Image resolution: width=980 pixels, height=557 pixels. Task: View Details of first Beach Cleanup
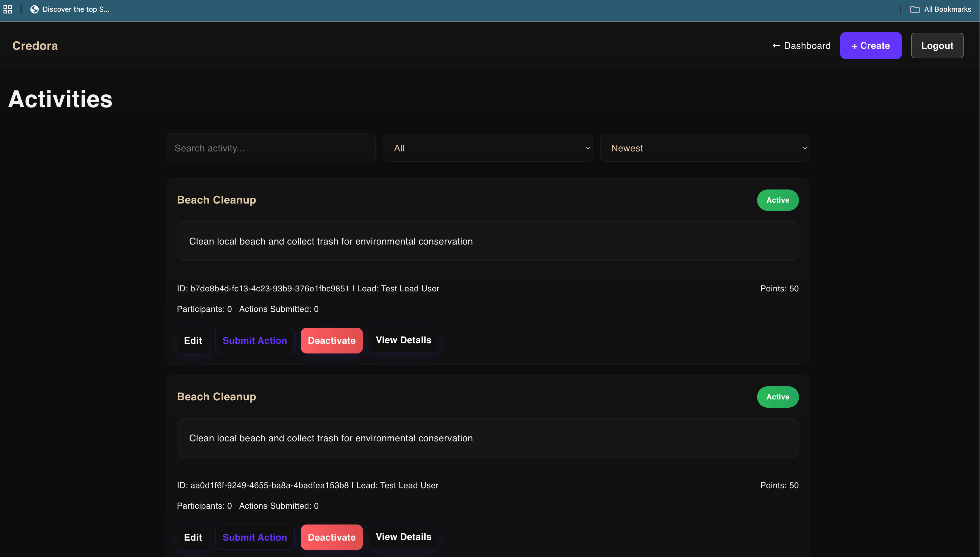403,340
